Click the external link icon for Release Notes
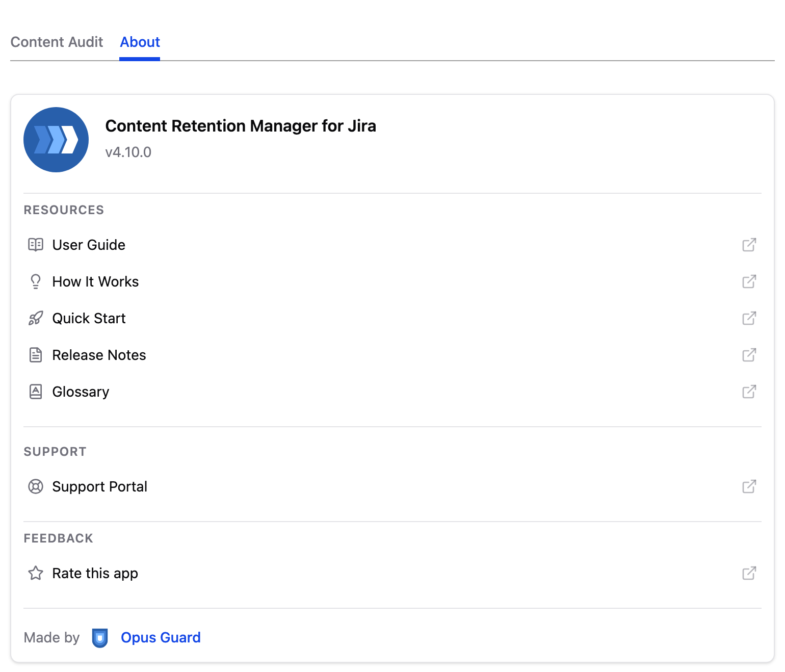 749,355
